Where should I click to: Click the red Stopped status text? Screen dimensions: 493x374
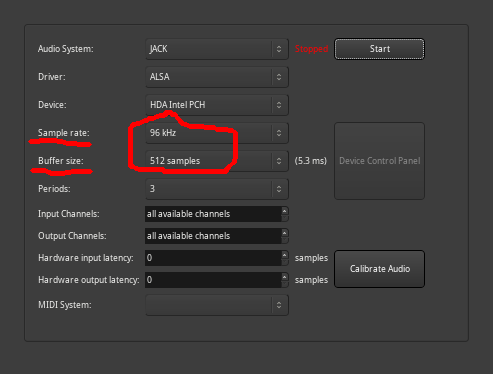click(x=311, y=49)
